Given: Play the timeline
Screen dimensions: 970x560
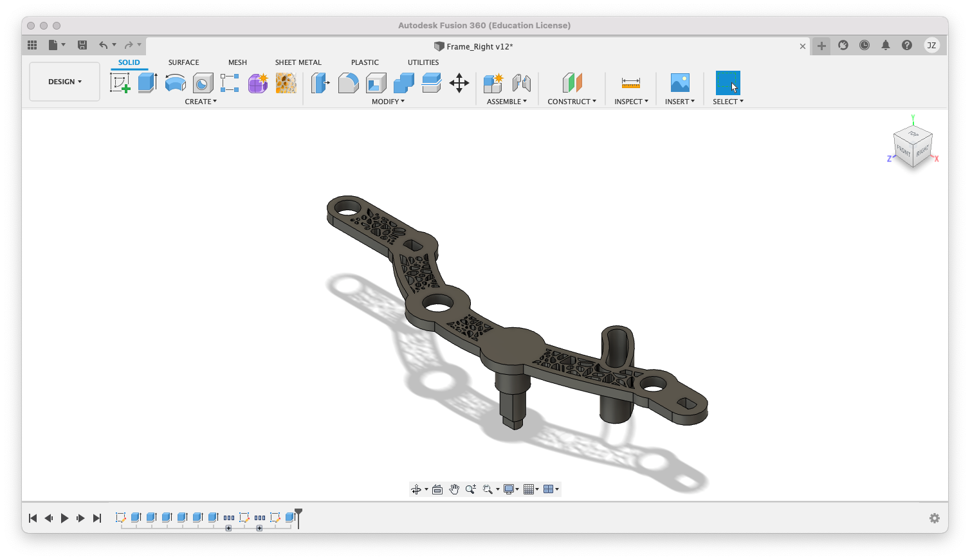Looking at the screenshot, I should tap(64, 518).
